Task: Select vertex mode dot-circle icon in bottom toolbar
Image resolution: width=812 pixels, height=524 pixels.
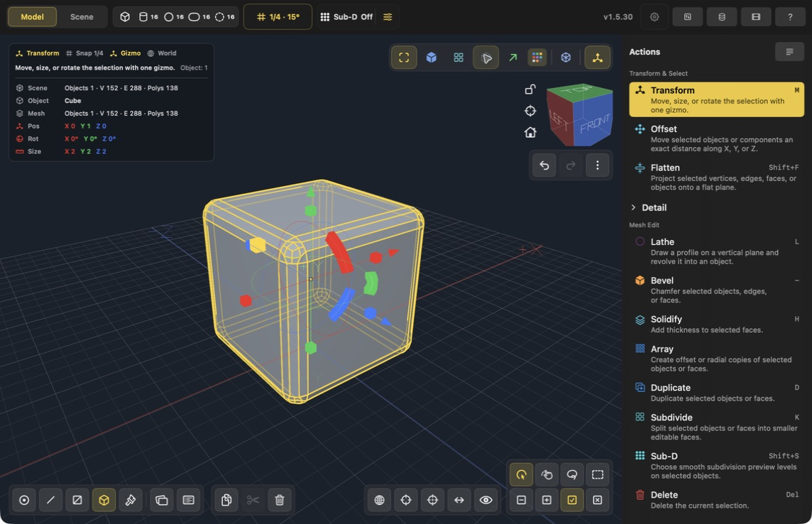Action: coord(24,500)
